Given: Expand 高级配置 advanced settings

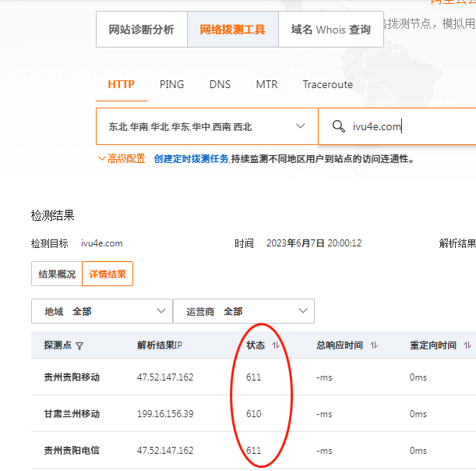Looking at the screenshot, I should (x=122, y=158).
